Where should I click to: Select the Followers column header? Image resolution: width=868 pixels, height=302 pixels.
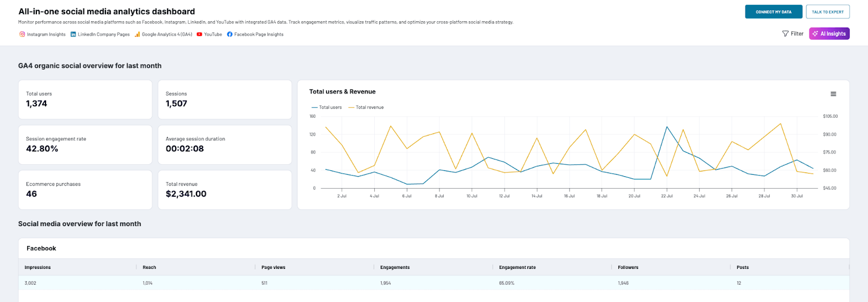628,267
